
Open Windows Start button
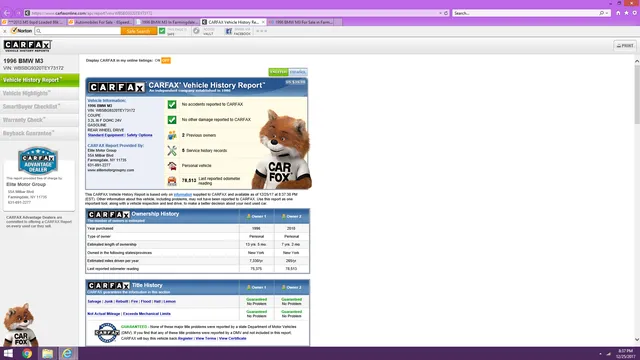[x=8, y=353]
